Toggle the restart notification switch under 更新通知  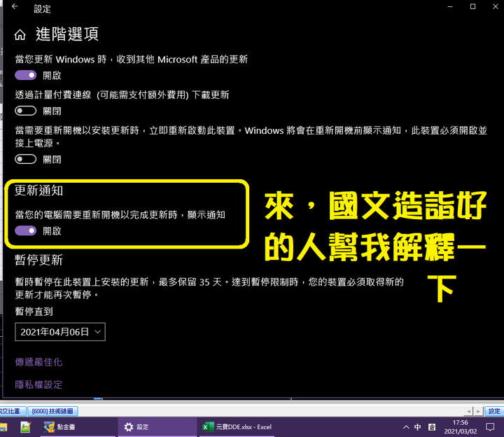[x=26, y=230]
